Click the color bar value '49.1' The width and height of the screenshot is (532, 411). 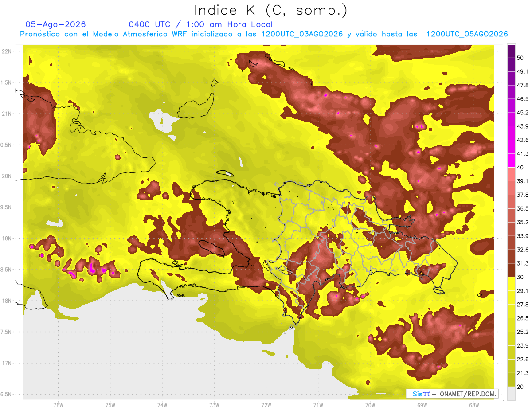click(523, 71)
